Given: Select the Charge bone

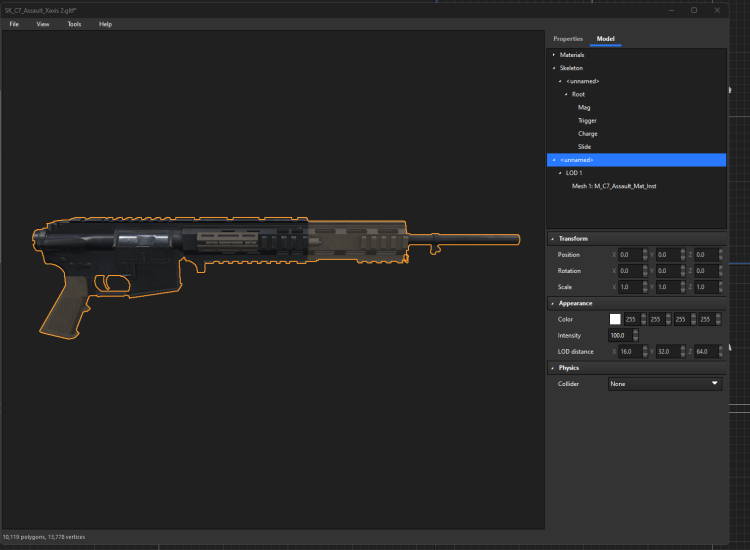Looking at the screenshot, I should pos(587,134).
